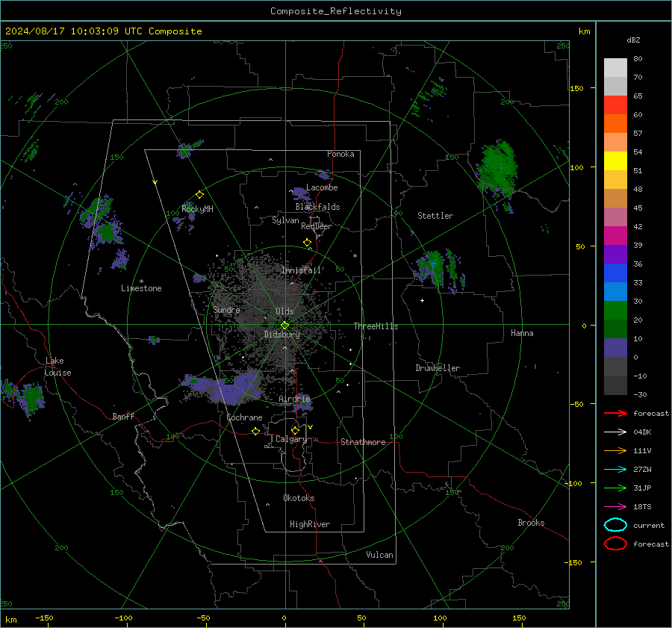The width and height of the screenshot is (672, 628).
Task: Select the red 65-60 dBZ swatch
Action: pyautogui.click(x=615, y=105)
